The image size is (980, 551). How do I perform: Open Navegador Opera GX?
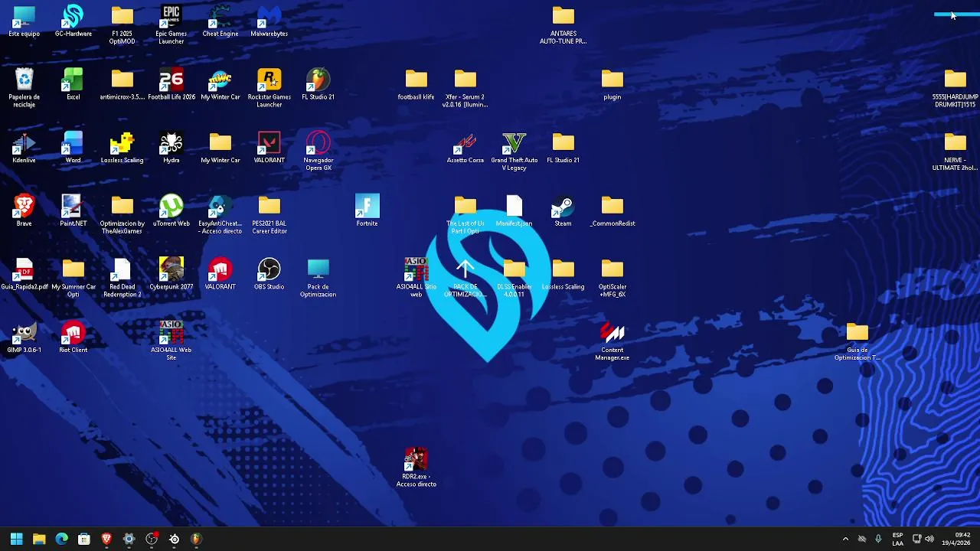(x=318, y=152)
